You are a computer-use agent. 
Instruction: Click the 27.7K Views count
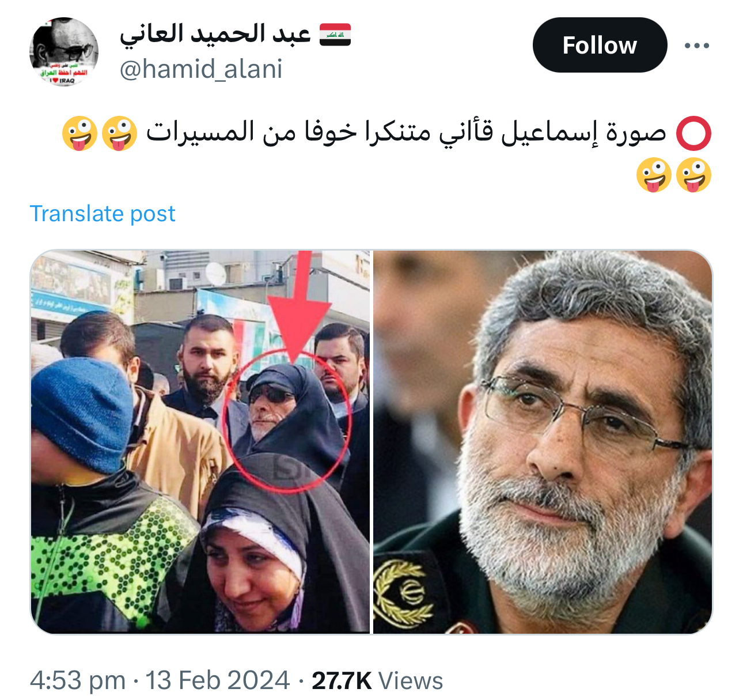377,680
